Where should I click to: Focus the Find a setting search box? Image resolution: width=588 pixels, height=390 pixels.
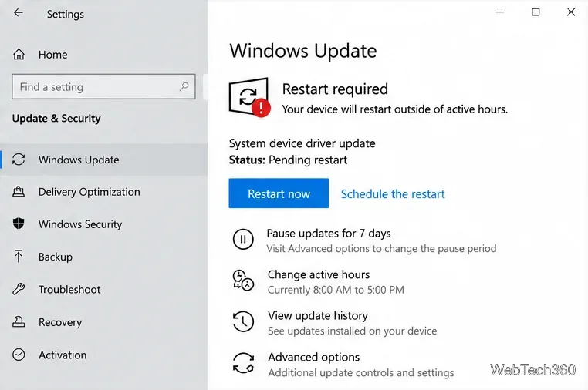[x=103, y=86]
